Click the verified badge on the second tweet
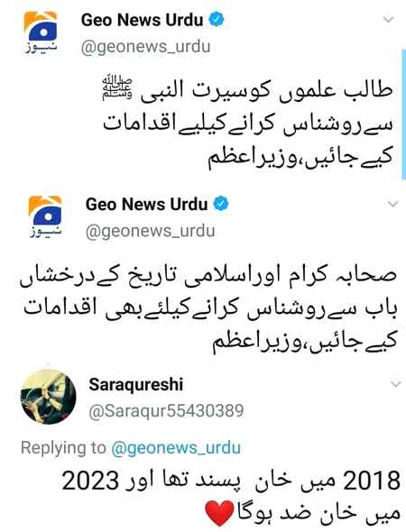 (x=221, y=204)
